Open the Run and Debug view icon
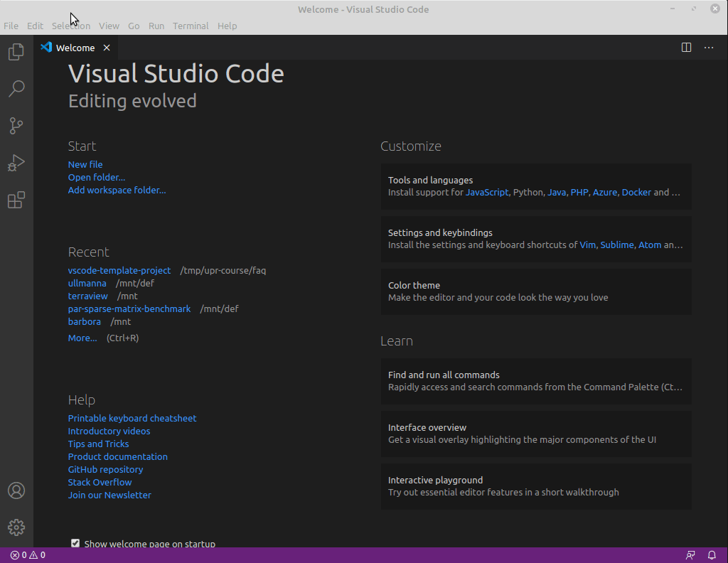This screenshot has height=563, width=728. click(x=16, y=163)
